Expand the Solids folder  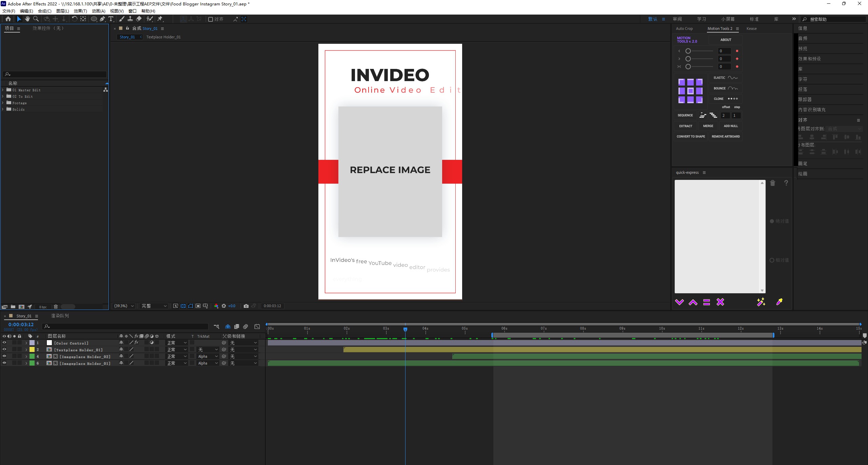[3, 109]
